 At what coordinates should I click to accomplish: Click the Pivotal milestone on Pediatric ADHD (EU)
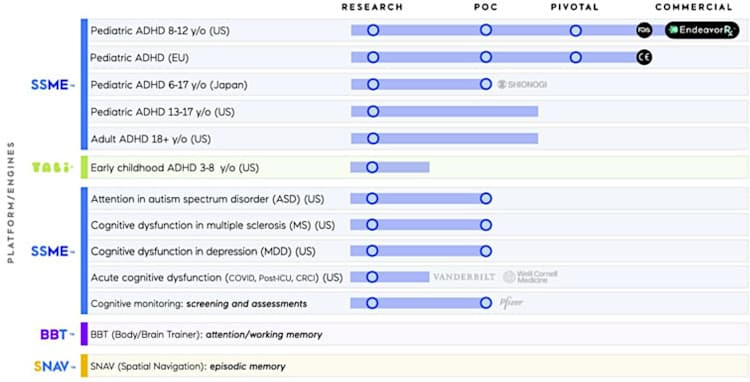point(575,57)
